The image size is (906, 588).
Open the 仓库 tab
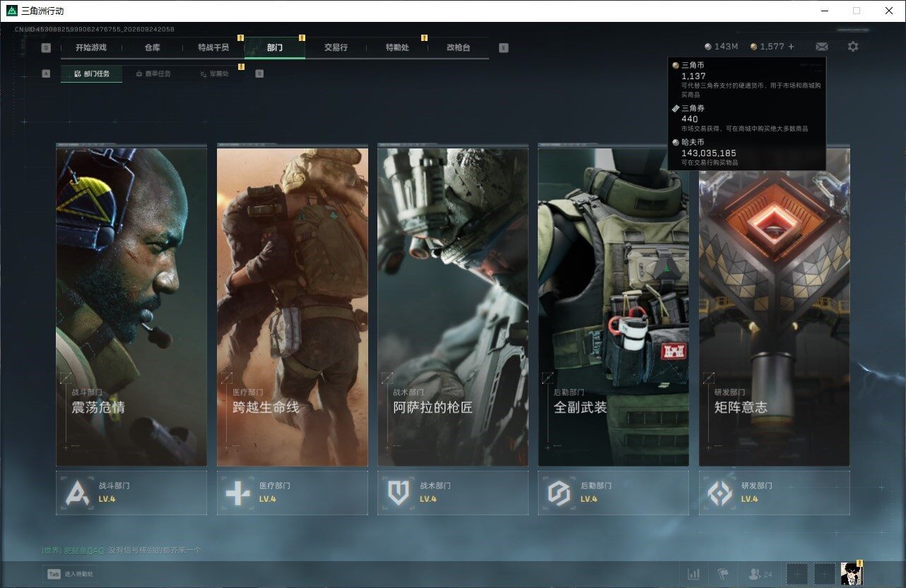click(x=152, y=47)
